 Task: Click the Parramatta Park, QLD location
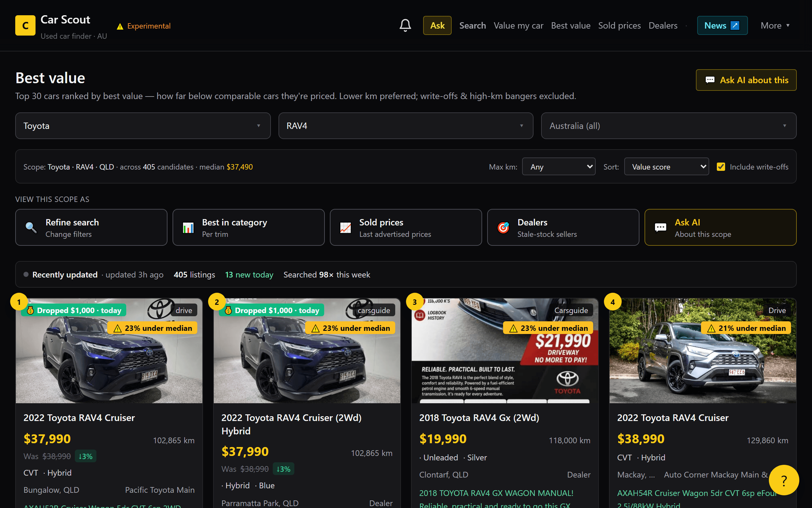coord(260,503)
